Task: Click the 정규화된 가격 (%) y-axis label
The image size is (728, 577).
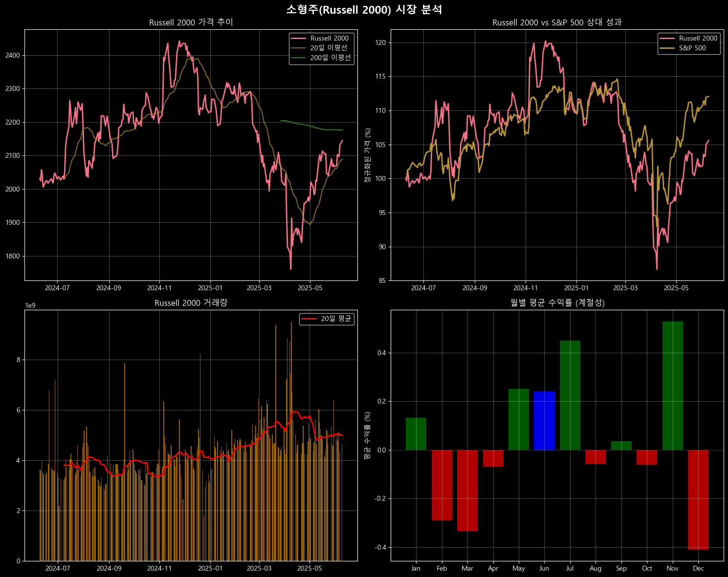Action: (x=368, y=155)
